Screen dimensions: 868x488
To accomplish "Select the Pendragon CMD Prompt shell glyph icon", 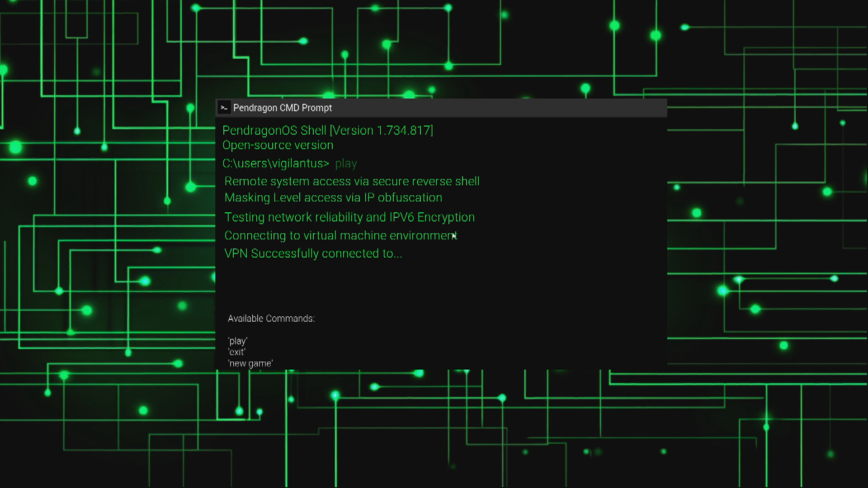I will [225, 108].
